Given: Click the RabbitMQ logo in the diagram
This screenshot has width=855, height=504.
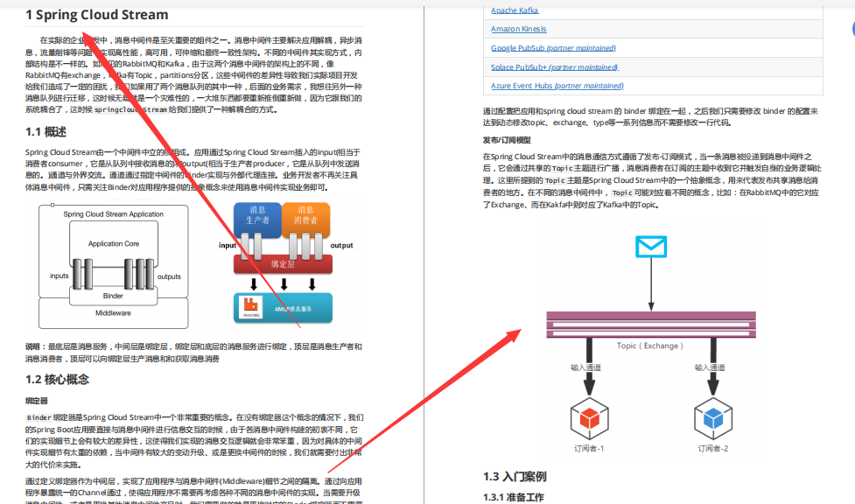Looking at the screenshot, I should (x=251, y=308).
